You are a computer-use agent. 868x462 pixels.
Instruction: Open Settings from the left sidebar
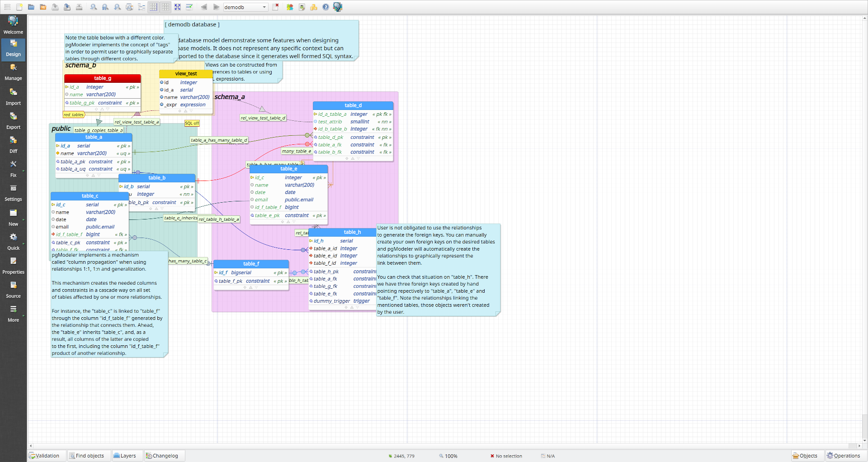click(13, 193)
